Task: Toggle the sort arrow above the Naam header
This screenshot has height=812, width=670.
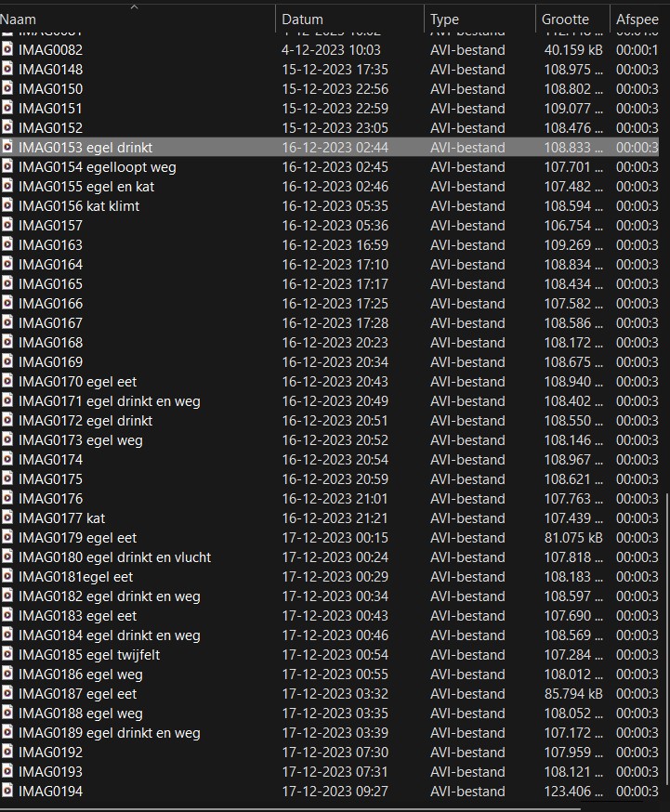Action: 134,7
